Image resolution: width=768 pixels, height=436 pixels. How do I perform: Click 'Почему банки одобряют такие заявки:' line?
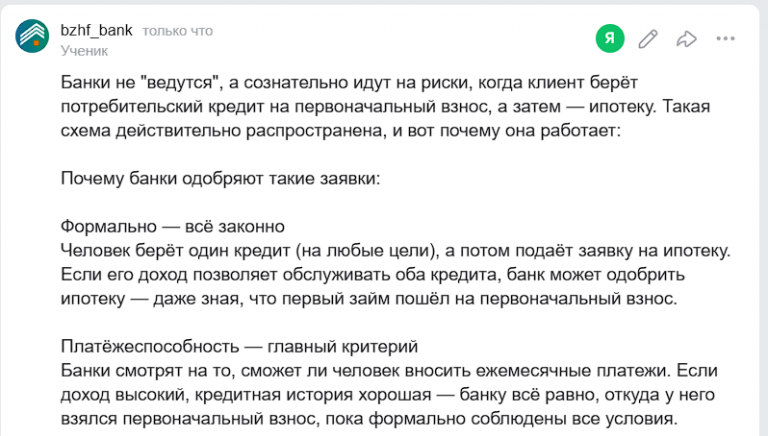point(220,179)
